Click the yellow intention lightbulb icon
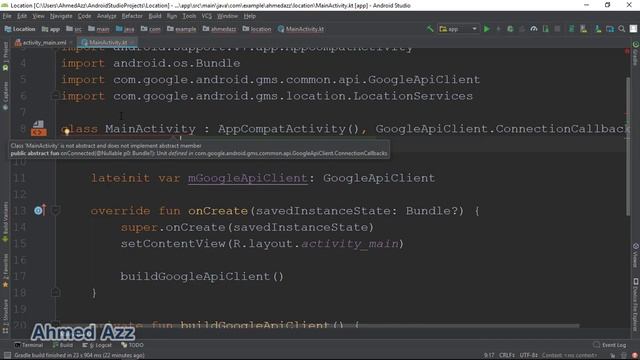 click(x=67, y=131)
